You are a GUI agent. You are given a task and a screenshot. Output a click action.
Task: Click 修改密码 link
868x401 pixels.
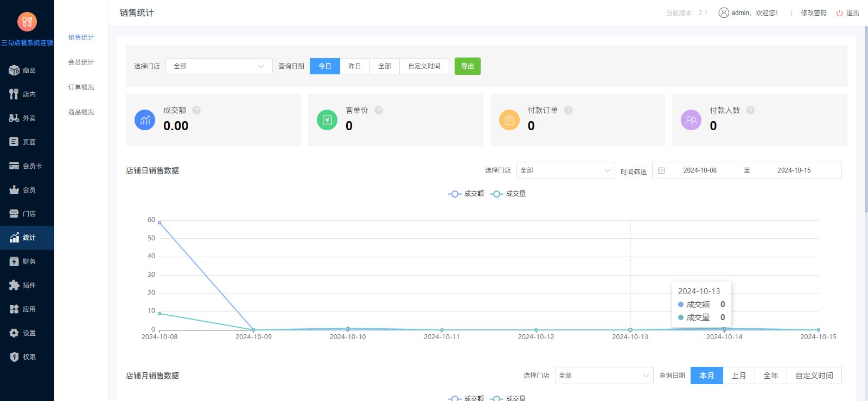pos(814,13)
